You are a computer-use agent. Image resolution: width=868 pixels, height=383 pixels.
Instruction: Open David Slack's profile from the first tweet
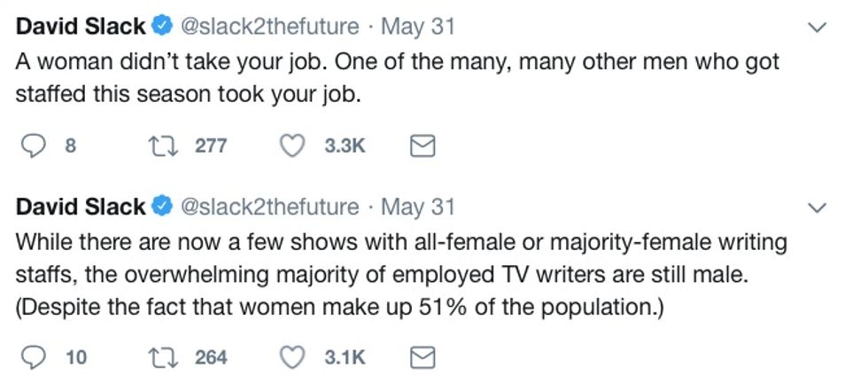point(81,27)
